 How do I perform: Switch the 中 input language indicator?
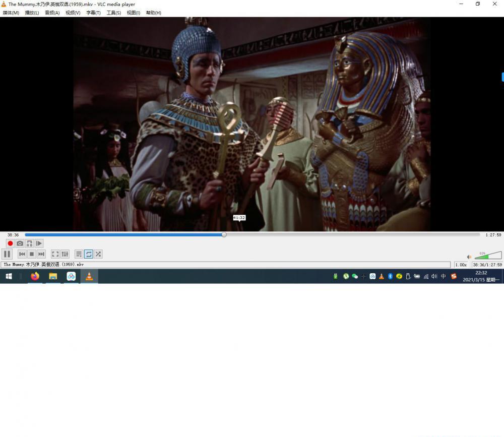(444, 276)
